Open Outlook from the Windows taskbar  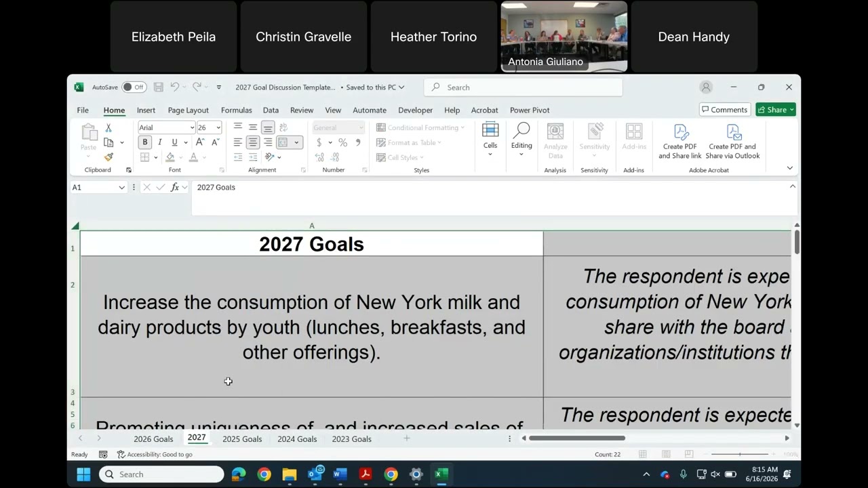(315, 474)
